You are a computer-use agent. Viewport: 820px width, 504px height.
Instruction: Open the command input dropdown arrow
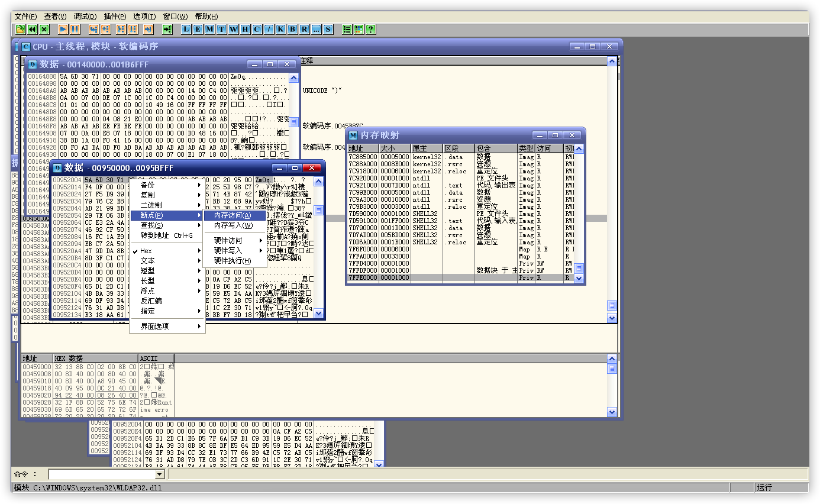click(159, 474)
